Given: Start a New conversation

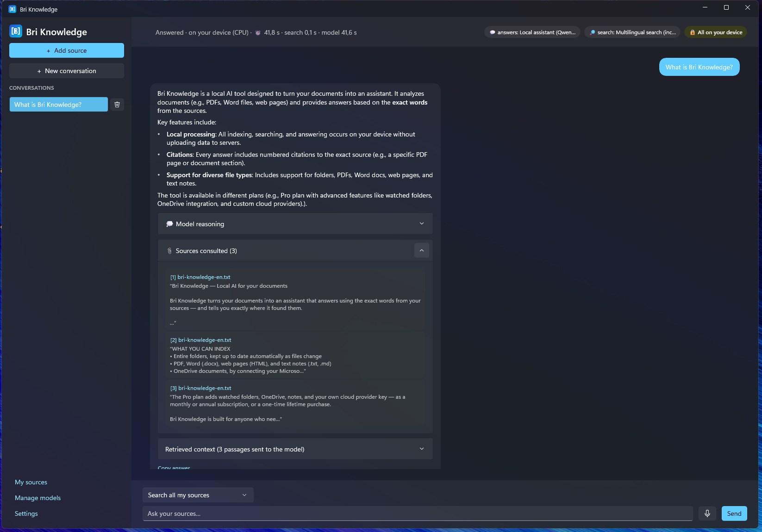Looking at the screenshot, I should (x=67, y=71).
